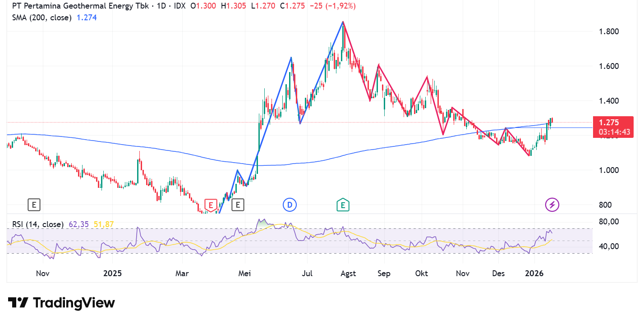Click the blue SMA value 1.274
644x323 pixels.
pos(87,18)
